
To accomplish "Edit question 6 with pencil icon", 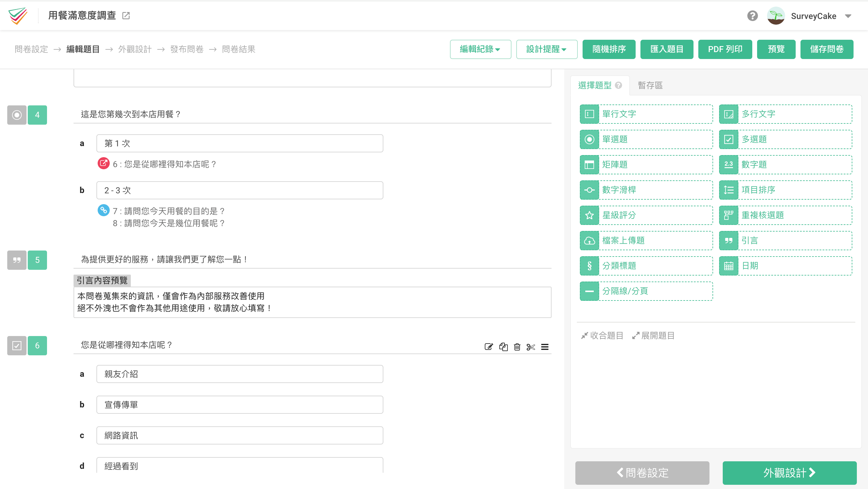I will click(x=489, y=347).
